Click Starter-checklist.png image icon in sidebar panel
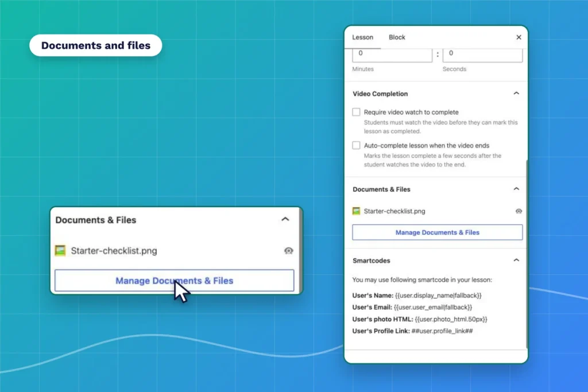Image resolution: width=588 pixels, height=392 pixels. point(356,211)
